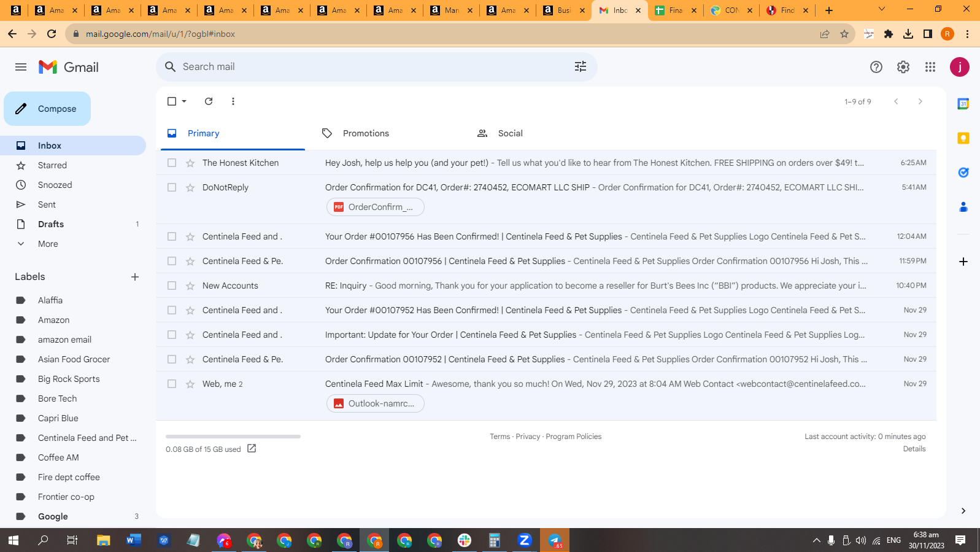980x552 pixels.
Task: Open Google Keep side panel
Action: (x=963, y=138)
